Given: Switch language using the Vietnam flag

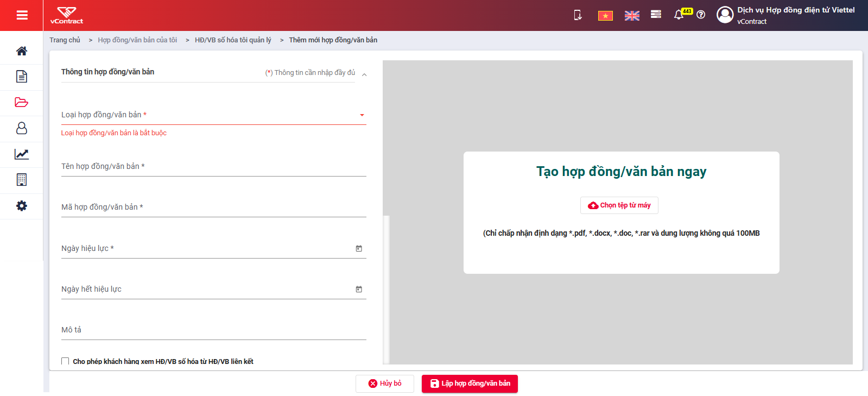Looking at the screenshot, I should tap(605, 16).
